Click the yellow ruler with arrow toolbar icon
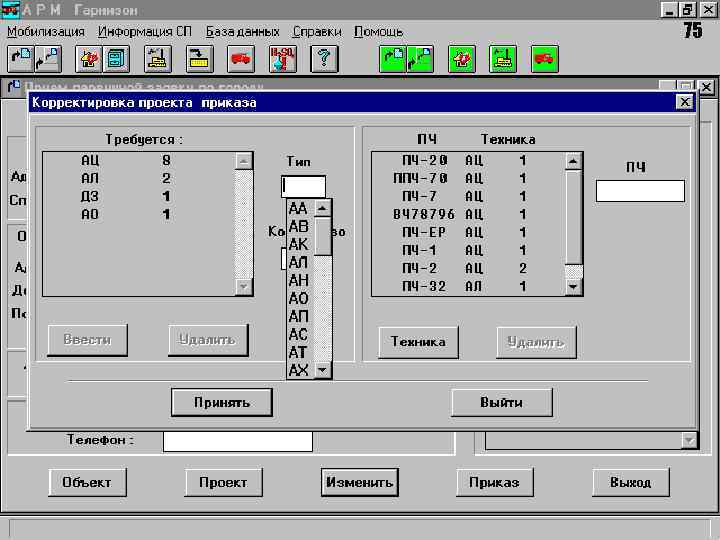720x540 pixels. click(x=199, y=59)
